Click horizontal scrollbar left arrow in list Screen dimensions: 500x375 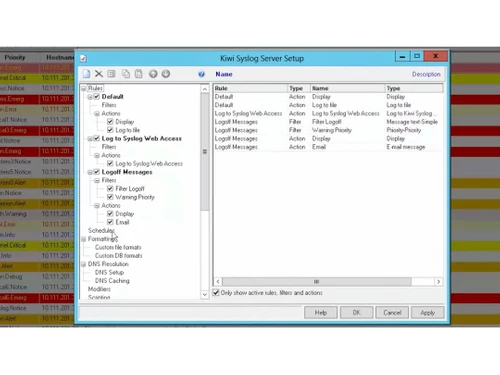(218, 282)
